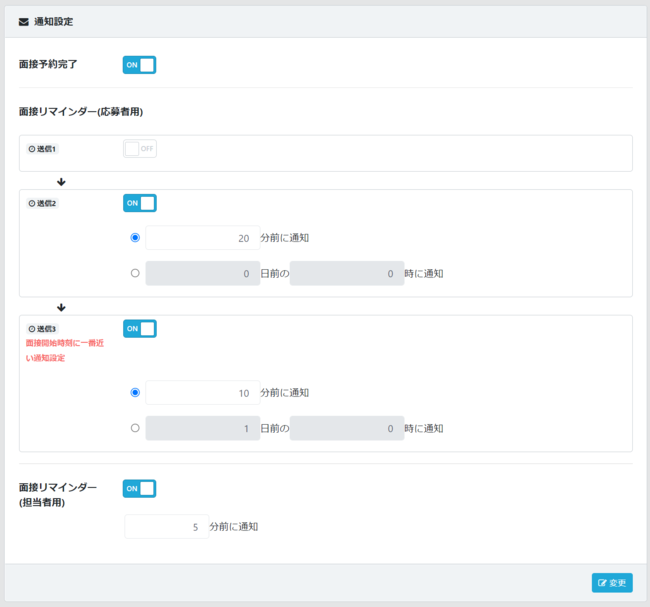Image resolution: width=650 pixels, height=607 pixels.
Task: Disable the 送信2 reminder toggle
Action: coord(139,203)
